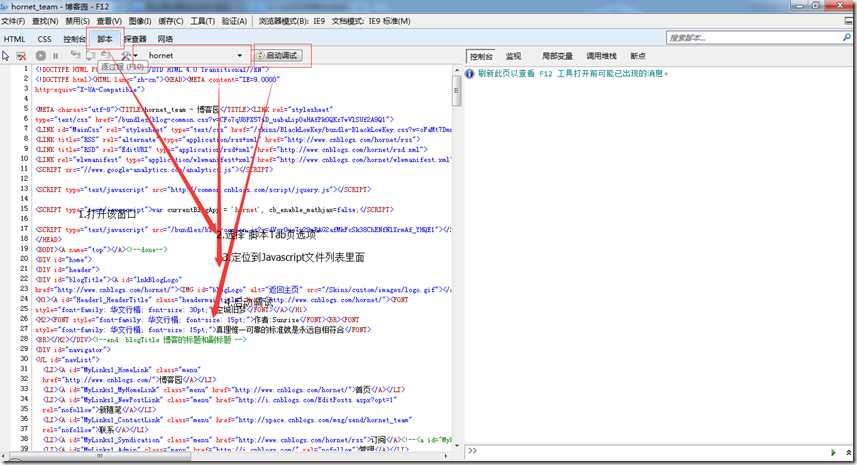This screenshot has width=857, height=465.
Task: Click code line 27 with 真理惟一可靠的标准 text
Action: click(x=203, y=329)
